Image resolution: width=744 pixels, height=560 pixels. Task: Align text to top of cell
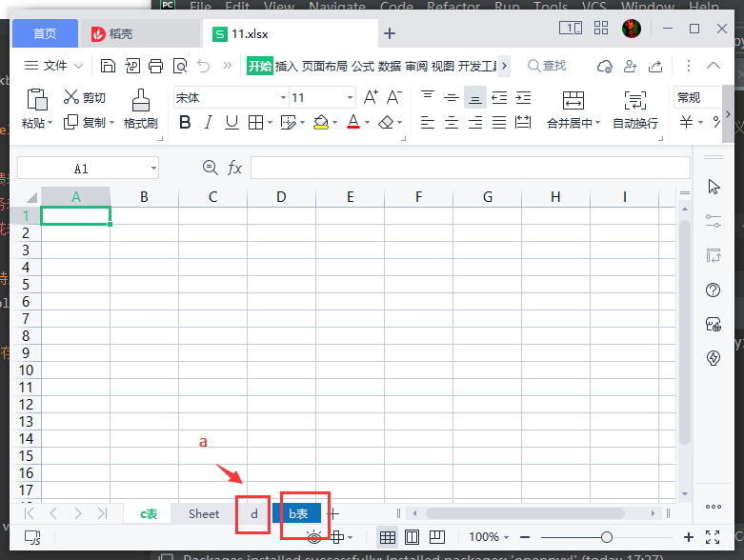[428, 97]
